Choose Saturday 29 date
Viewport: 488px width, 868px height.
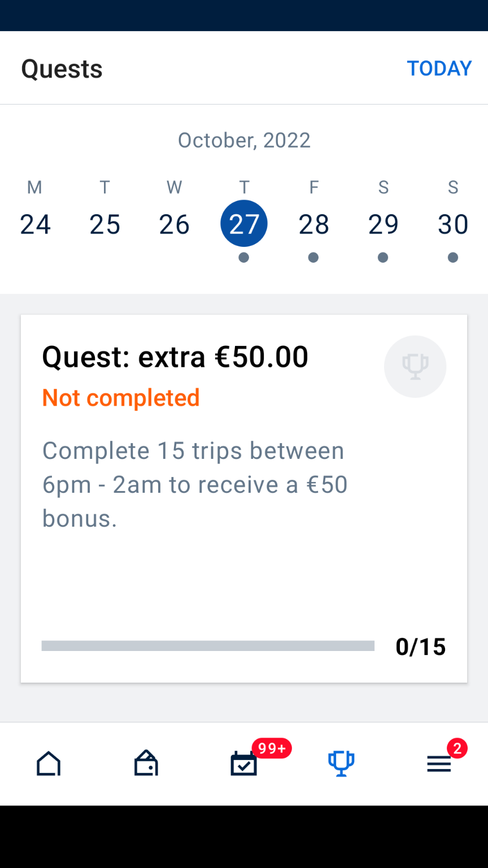(x=383, y=224)
